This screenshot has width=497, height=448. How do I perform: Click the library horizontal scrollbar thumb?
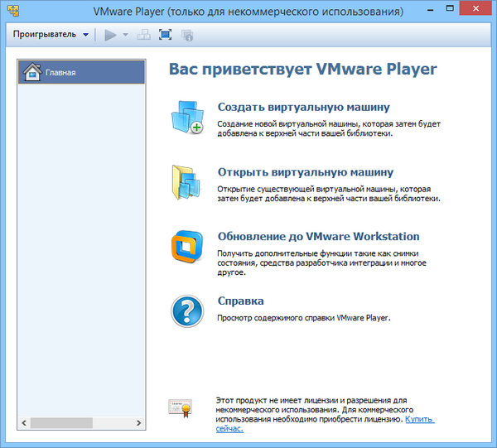pyautogui.click(x=61, y=422)
